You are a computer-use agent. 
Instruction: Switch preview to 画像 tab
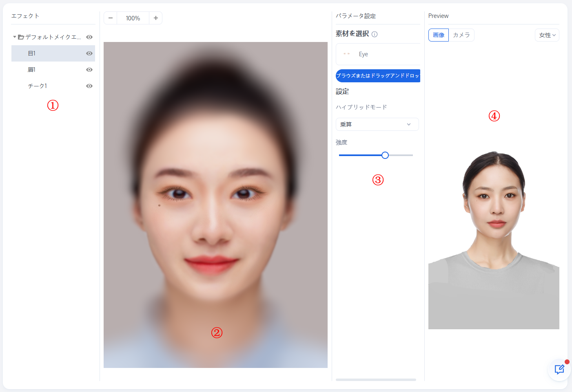(439, 35)
